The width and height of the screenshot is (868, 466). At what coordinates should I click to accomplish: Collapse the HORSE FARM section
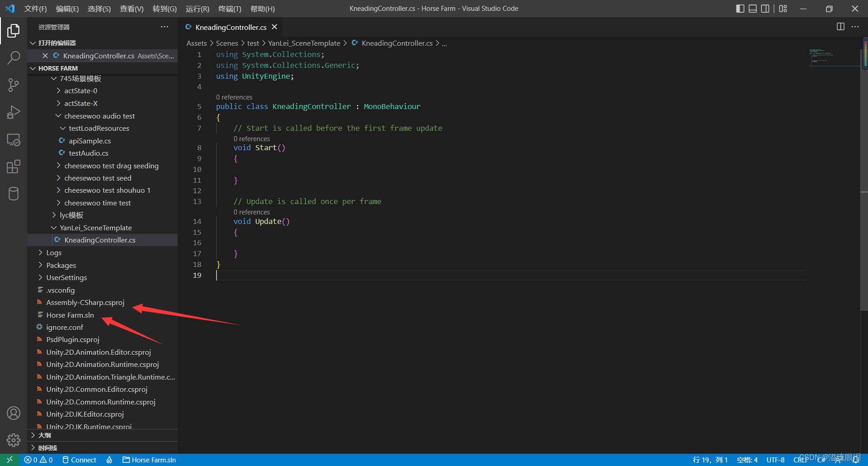(x=103, y=68)
